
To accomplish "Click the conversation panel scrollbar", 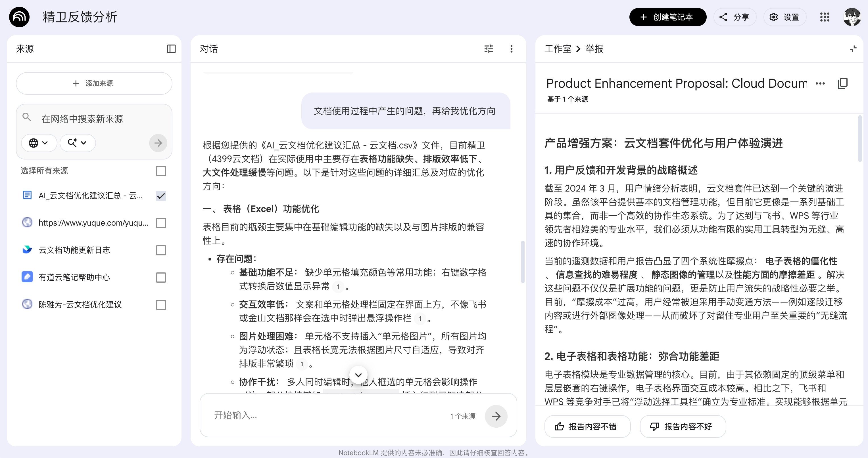I will [x=523, y=262].
